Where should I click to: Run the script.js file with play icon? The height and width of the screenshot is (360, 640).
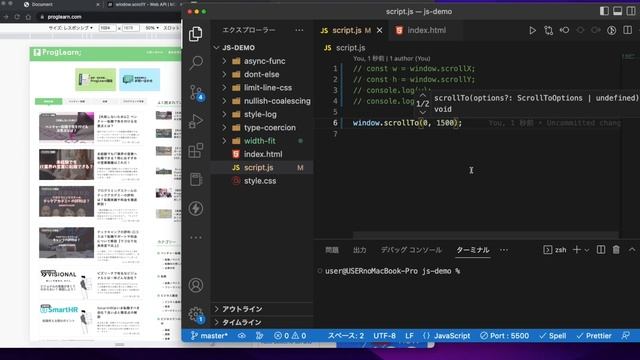click(532, 30)
